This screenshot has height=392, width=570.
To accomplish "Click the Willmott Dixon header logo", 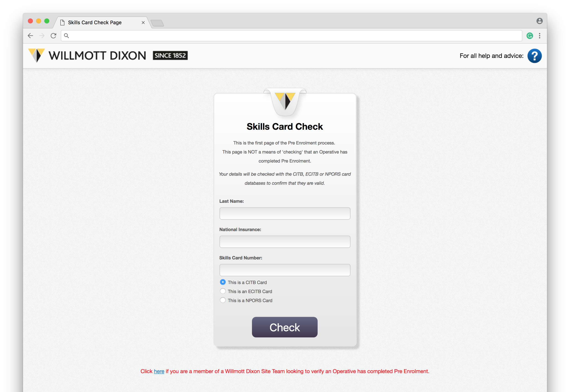I will tap(108, 55).
